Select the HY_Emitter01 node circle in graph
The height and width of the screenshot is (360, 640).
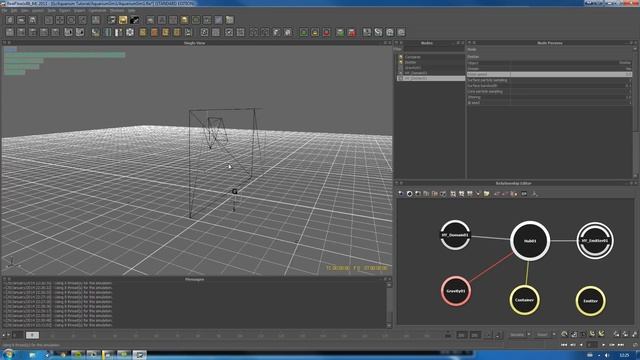tap(595, 240)
